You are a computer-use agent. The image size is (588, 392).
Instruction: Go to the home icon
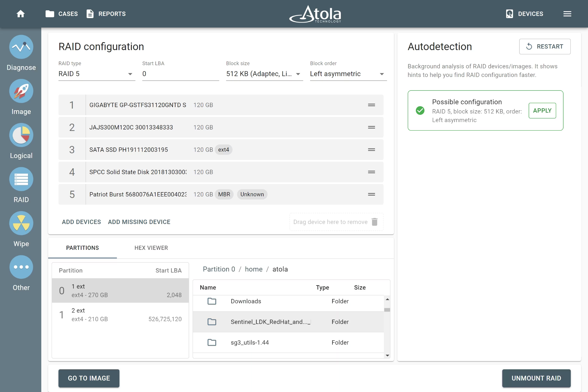pyautogui.click(x=21, y=14)
